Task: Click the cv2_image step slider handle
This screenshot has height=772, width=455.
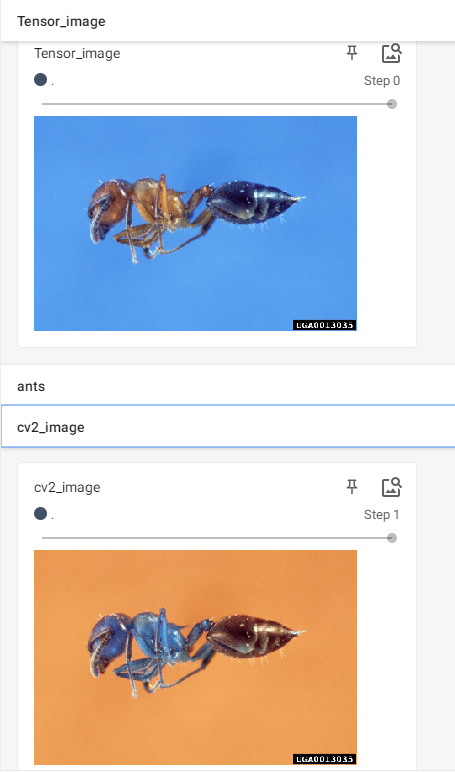Action: coord(391,538)
